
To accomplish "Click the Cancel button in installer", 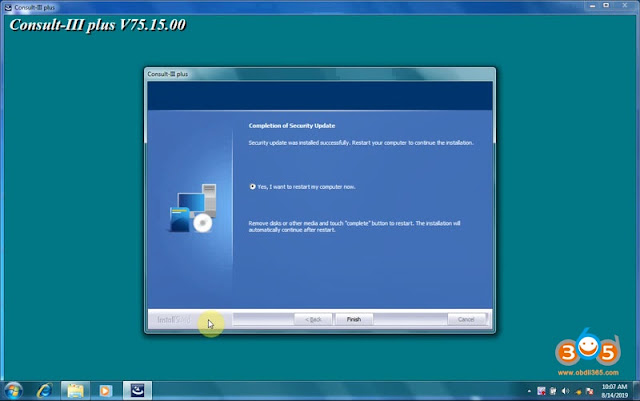I will [x=466, y=319].
